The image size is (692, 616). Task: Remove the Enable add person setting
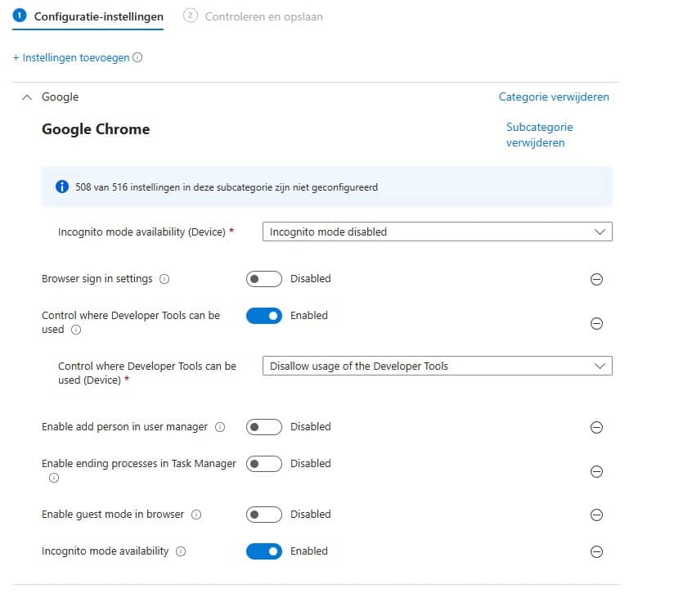tap(596, 427)
